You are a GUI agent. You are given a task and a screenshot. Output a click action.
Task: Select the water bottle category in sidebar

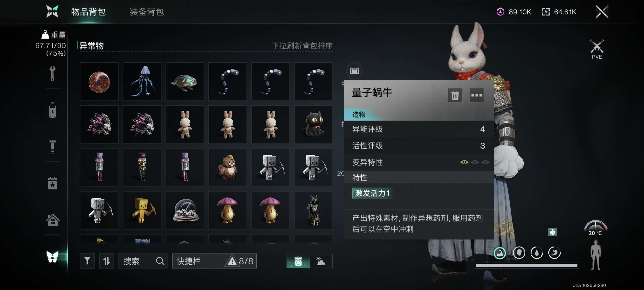52,110
